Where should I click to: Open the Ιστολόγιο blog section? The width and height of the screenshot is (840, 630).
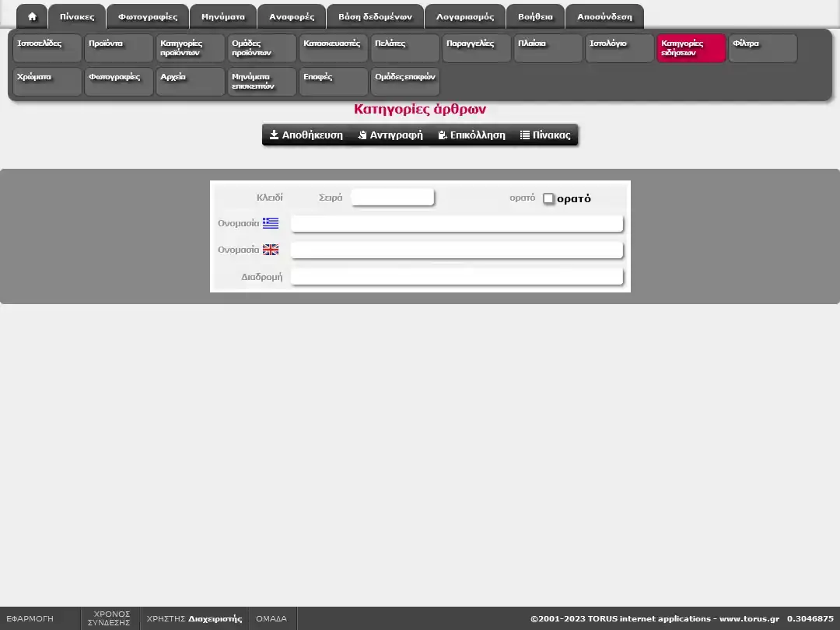coord(619,48)
